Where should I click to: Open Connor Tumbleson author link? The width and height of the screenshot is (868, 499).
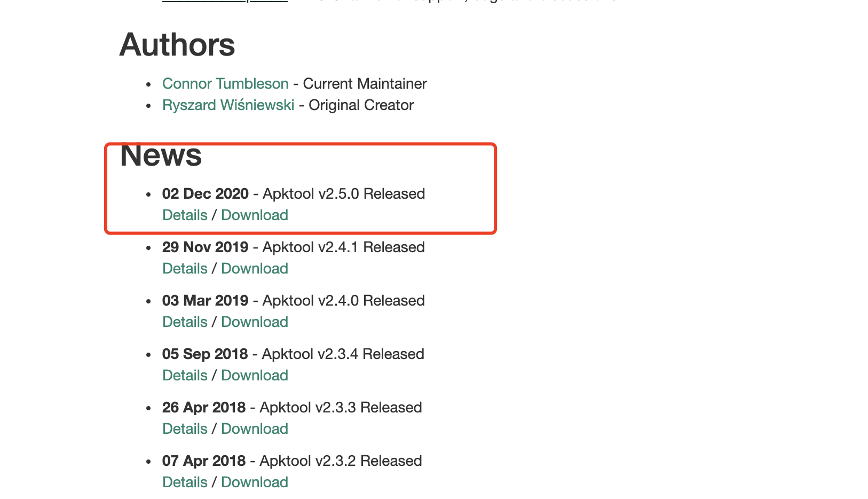coord(225,84)
